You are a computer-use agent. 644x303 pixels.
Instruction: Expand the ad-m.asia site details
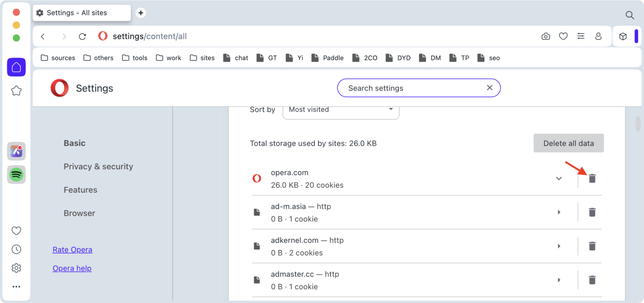click(x=559, y=212)
